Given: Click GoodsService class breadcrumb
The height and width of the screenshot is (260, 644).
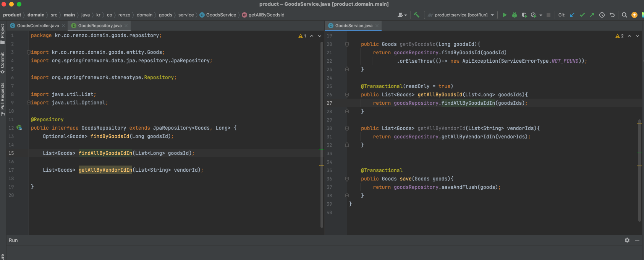Looking at the screenshot, I should [218, 15].
